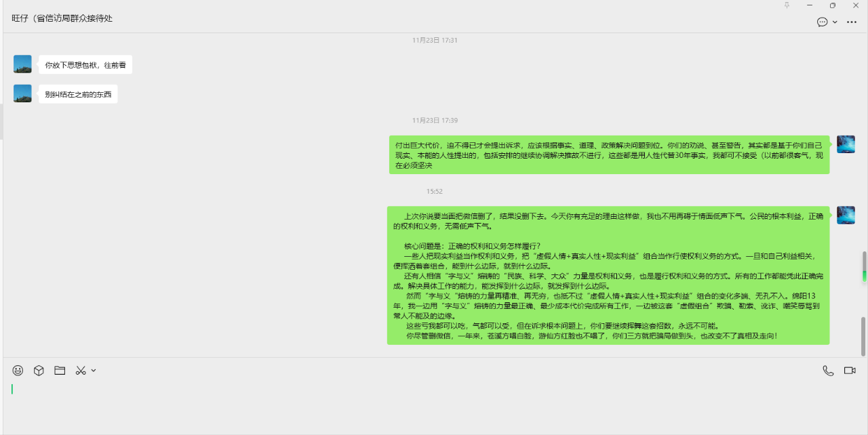Start a voice call with the phone icon

827,370
